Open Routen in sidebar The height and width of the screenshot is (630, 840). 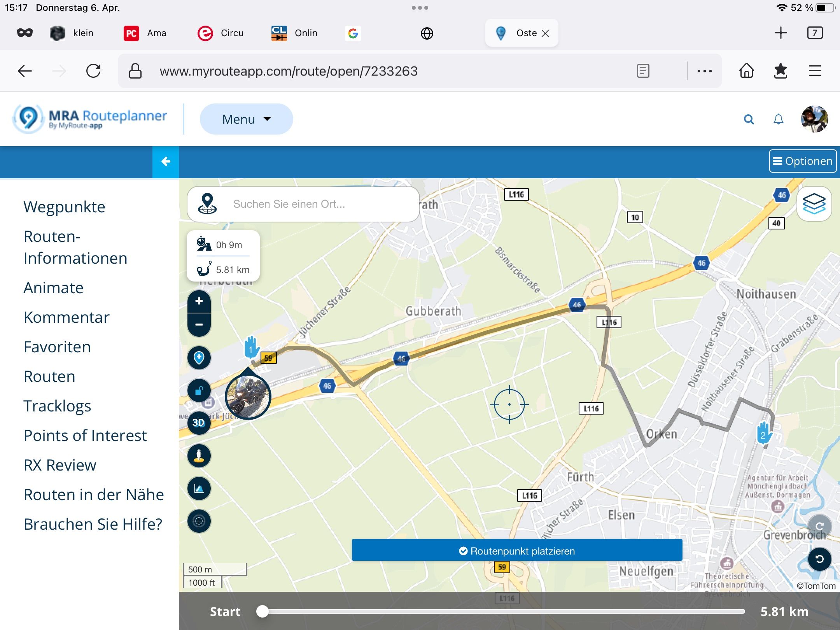pyautogui.click(x=49, y=376)
